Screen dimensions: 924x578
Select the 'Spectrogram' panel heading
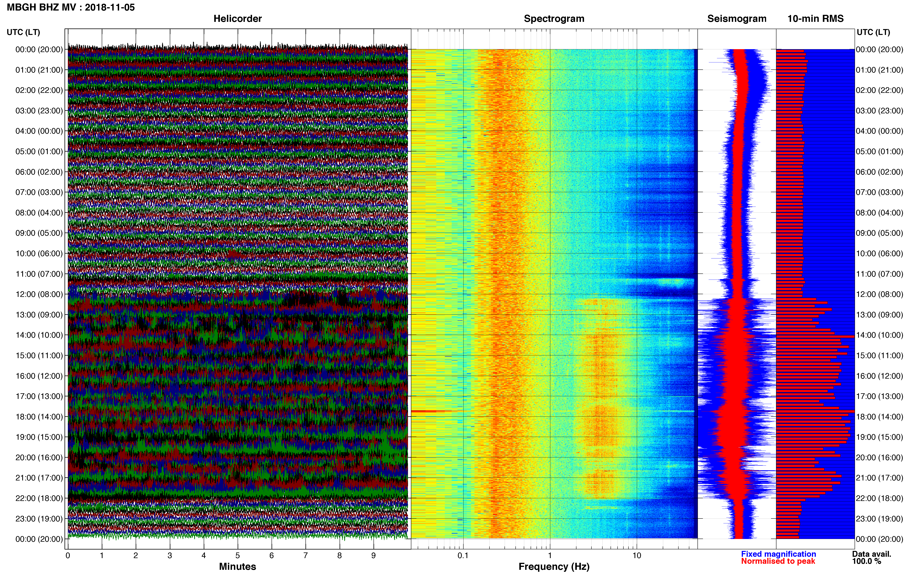tap(554, 18)
